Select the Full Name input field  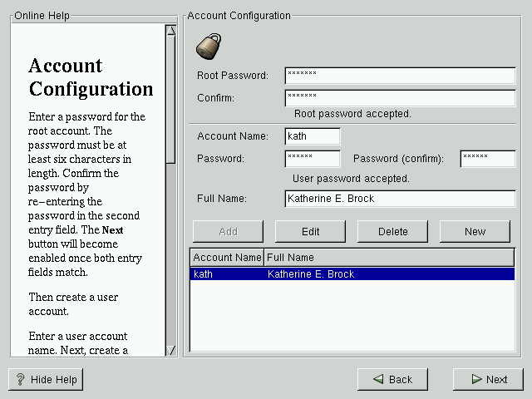point(400,199)
